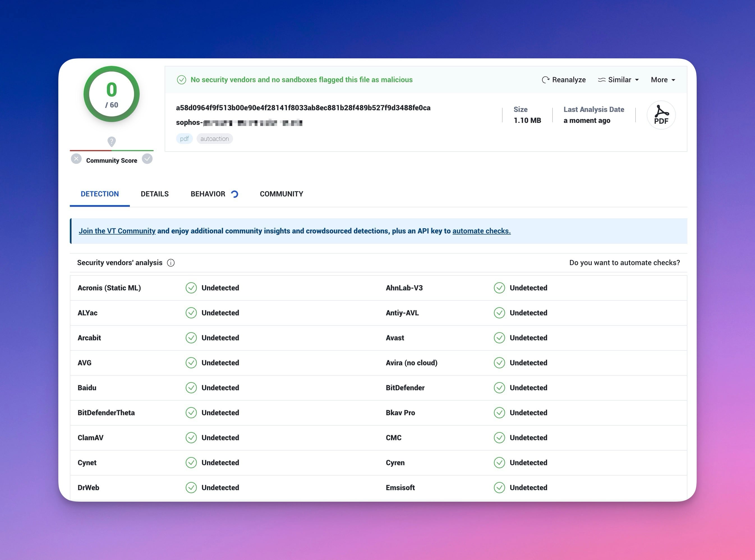This screenshot has height=560, width=755.
Task: Click the Emsisoft undetected checkmark icon
Action: (x=499, y=487)
